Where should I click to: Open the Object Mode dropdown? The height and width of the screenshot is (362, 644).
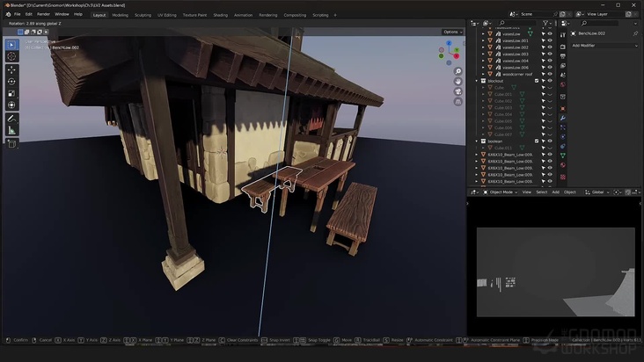(500, 192)
